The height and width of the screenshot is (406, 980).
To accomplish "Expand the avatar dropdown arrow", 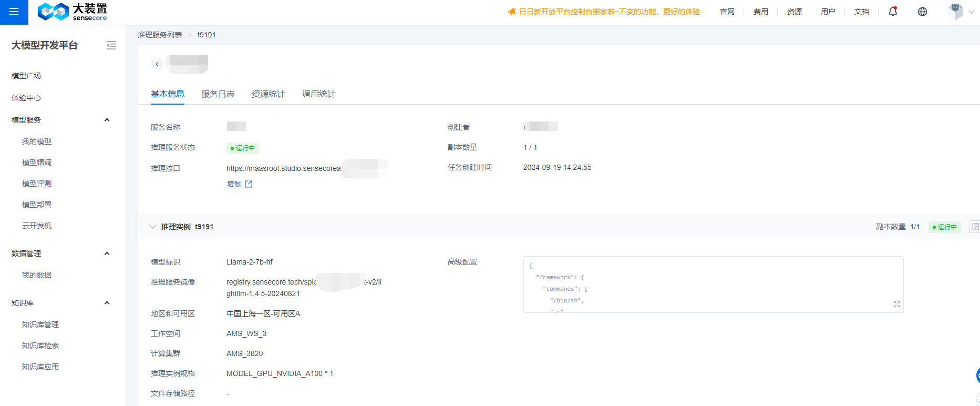I will [971, 12].
